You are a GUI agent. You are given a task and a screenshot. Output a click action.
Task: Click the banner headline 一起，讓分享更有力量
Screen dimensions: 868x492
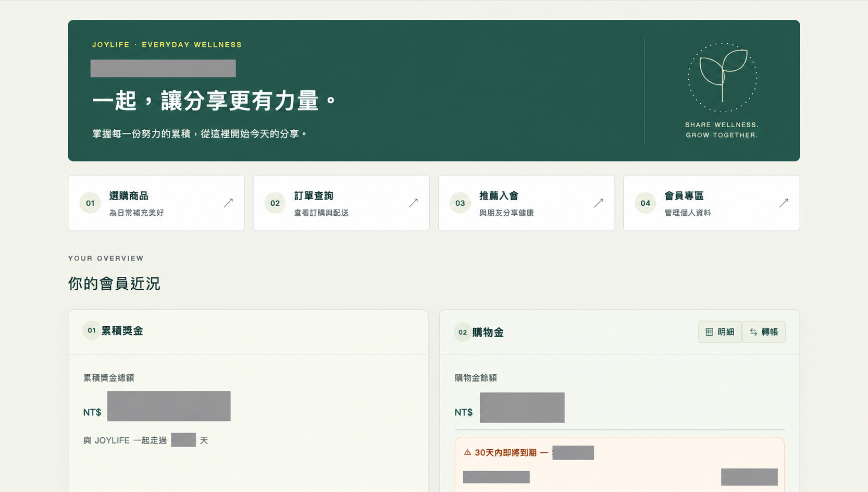(x=214, y=101)
